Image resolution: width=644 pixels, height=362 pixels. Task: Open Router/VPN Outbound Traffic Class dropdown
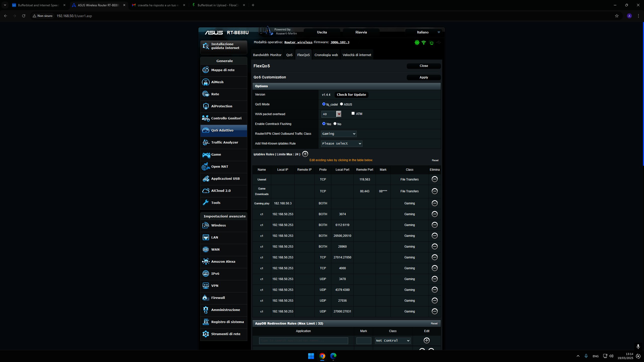click(x=339, y=134)
